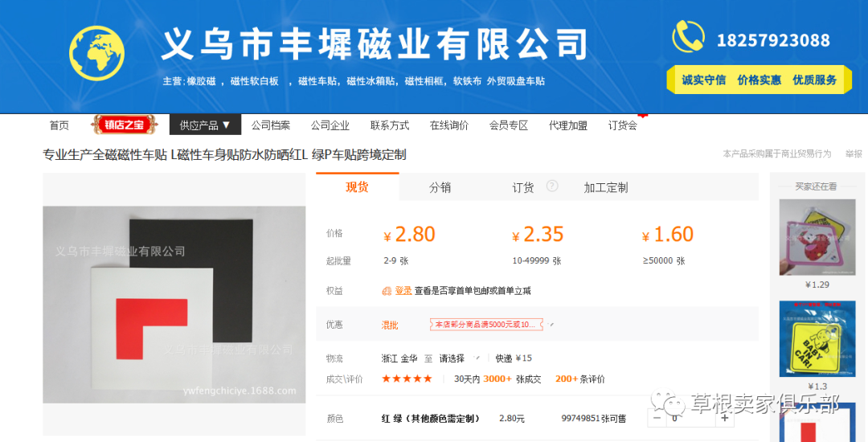Open the 请选择 destination dropdown

pos(459,358)
